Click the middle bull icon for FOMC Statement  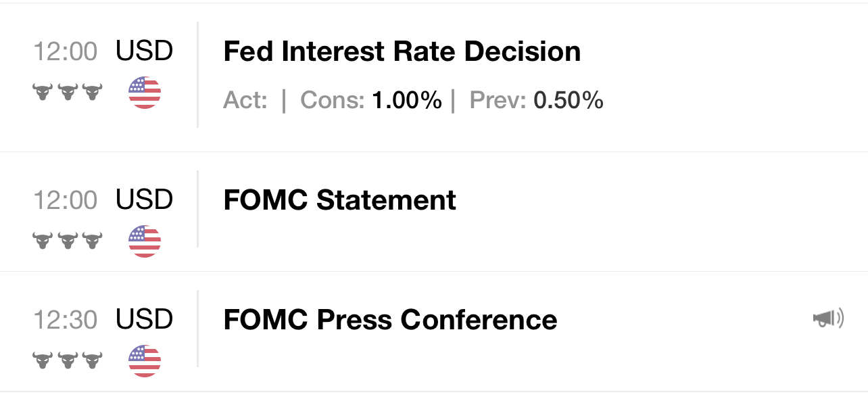pyautogui.click(x=68, y=241)
